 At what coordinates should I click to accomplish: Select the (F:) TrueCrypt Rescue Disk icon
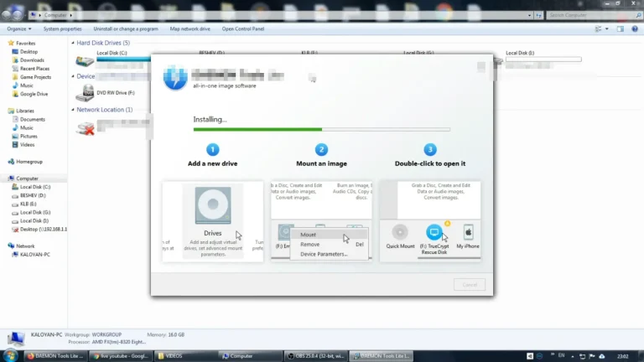point(434,232)
